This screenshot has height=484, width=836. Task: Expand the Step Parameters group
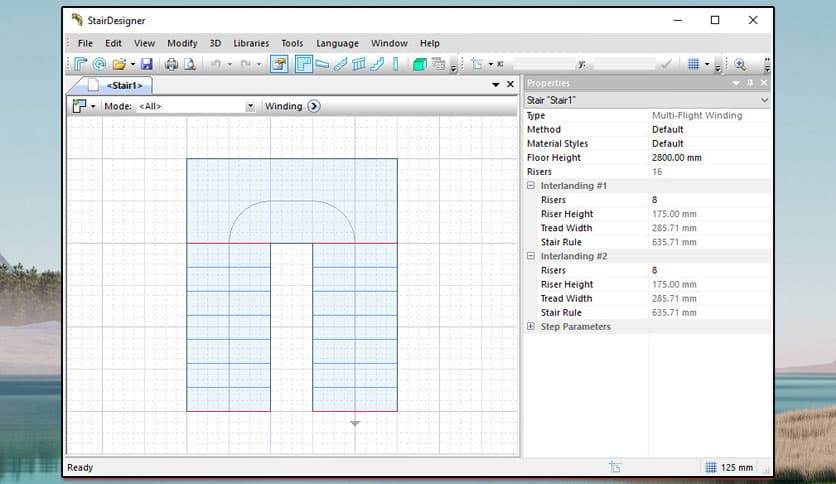coord(530,326)
